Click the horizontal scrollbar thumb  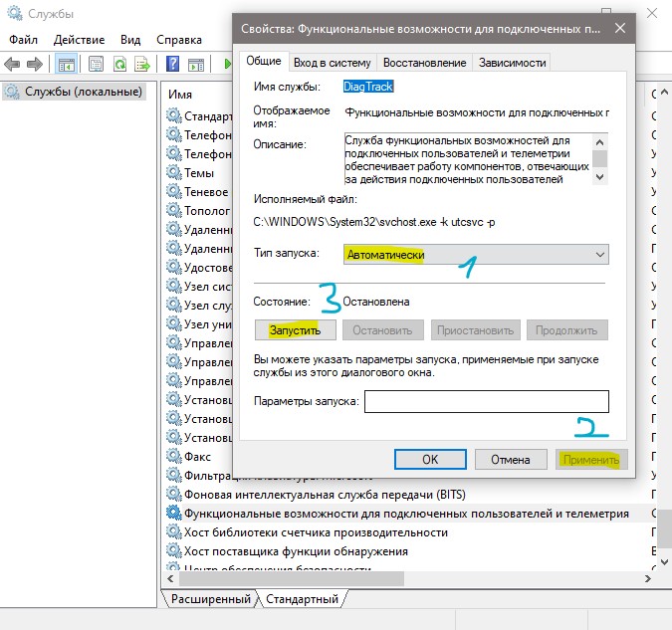tap(292, 578)
